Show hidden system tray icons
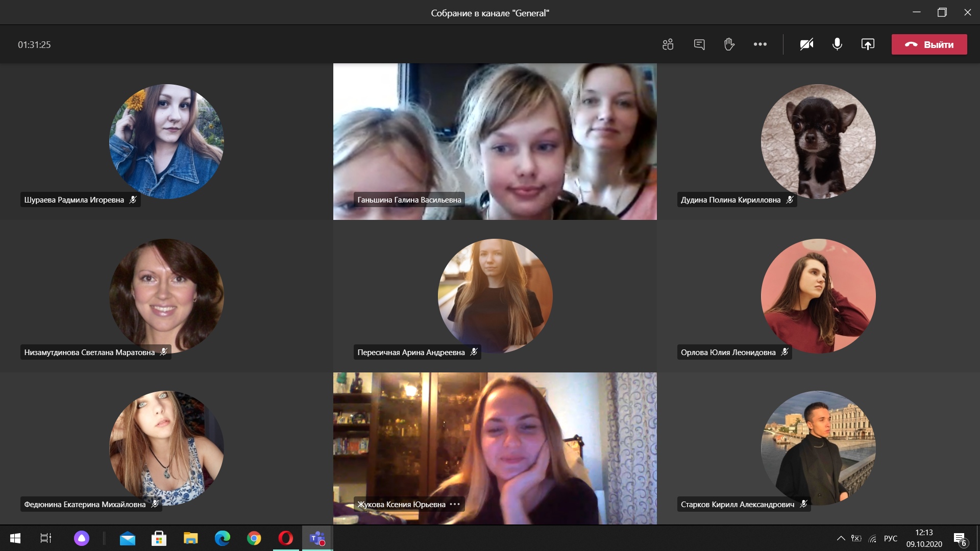This screenshot has height=551, width=980. click(841, 538)
